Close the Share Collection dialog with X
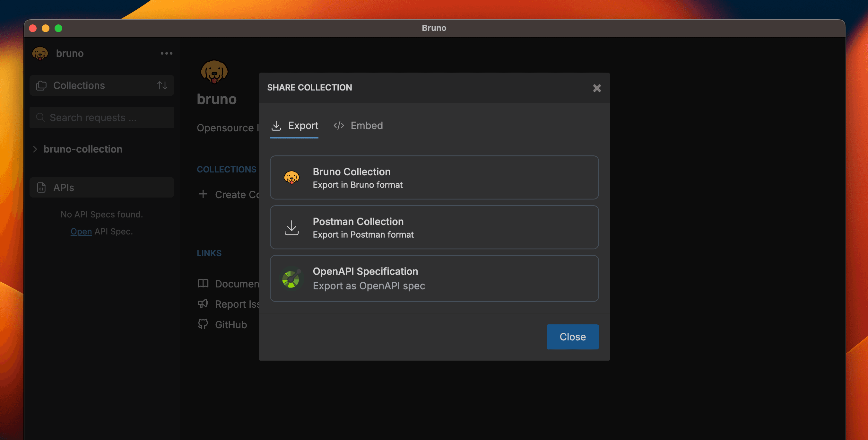The width and height of the screenshot is (868, 440). click(x=597, y=88)
